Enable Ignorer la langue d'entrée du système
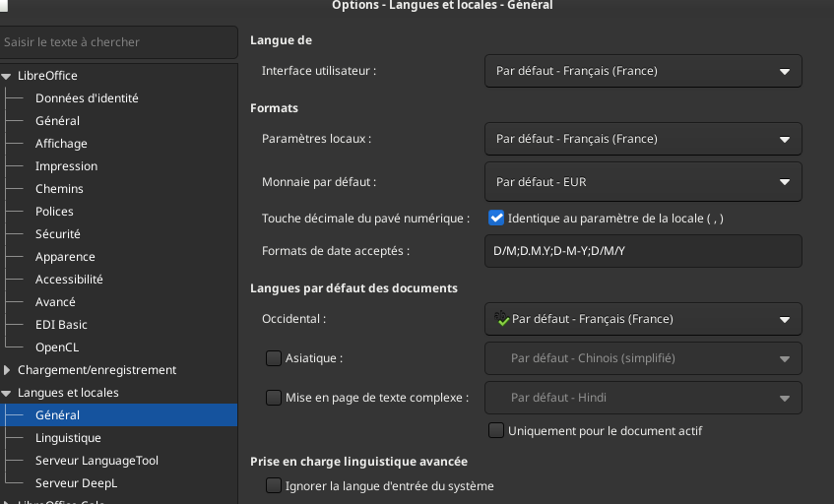The height and width of the screenshot is (504, 834). (274, 485)
